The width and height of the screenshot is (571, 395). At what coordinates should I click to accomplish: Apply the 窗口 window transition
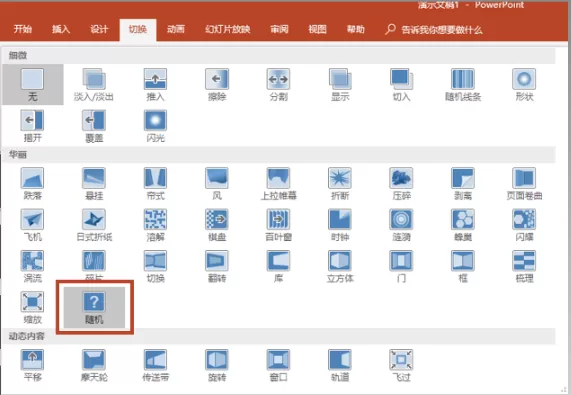click(279, 366)
